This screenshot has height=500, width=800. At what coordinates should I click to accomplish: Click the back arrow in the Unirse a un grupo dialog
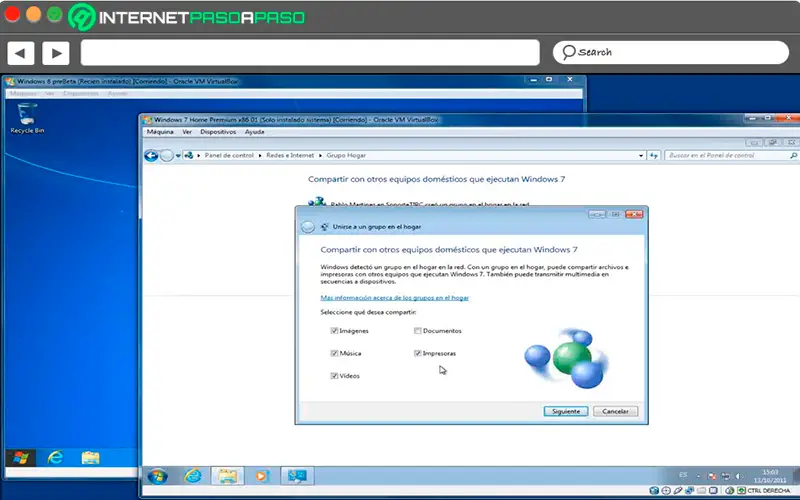(x=308, y=227)
